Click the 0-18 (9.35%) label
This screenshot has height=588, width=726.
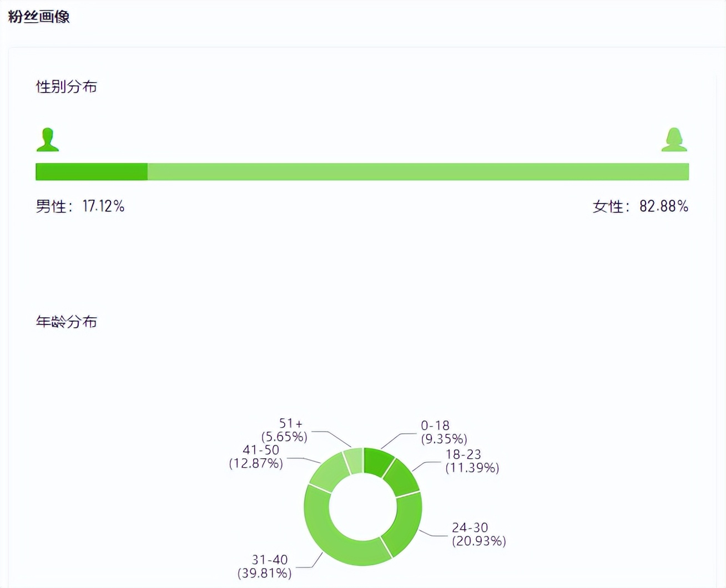coord(443,432)
